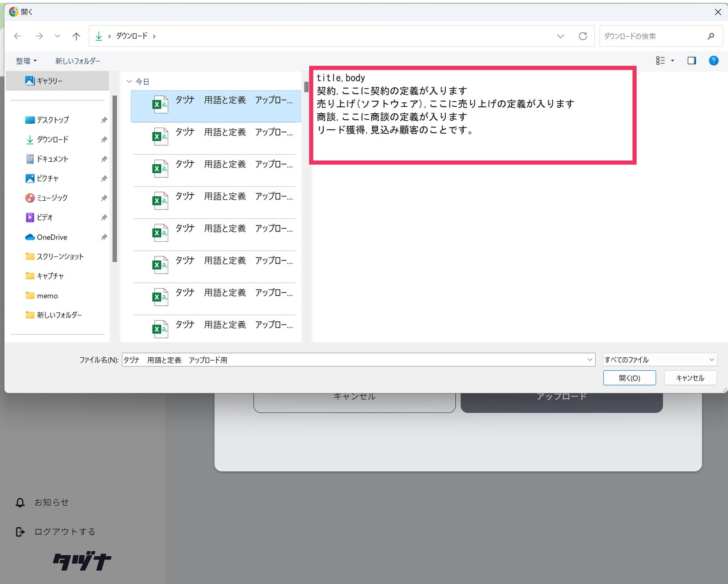The image size is (728, 584).
Task: Click the logout icon in background page
Action: click(20, 532)
